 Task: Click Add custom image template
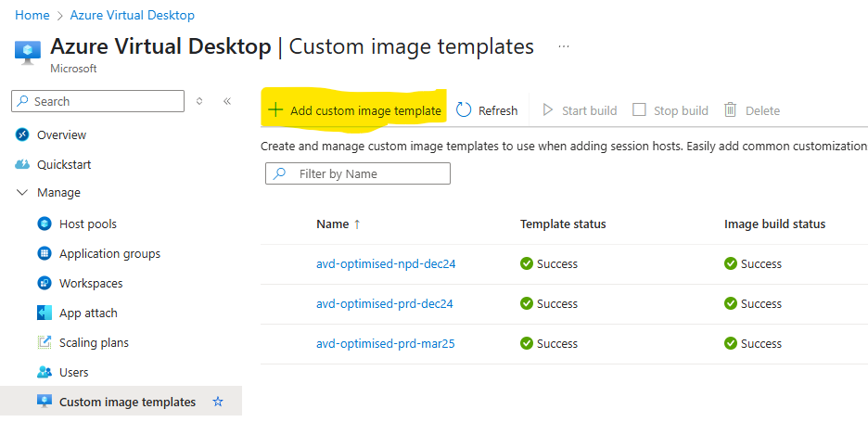coord(354,110)
